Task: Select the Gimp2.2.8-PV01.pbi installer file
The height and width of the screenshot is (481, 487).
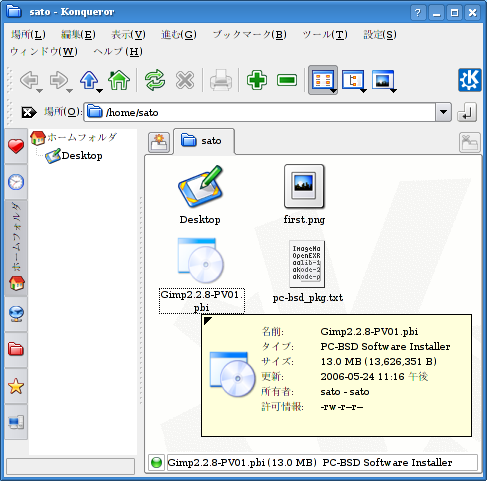Action: (x=201, y=275)
